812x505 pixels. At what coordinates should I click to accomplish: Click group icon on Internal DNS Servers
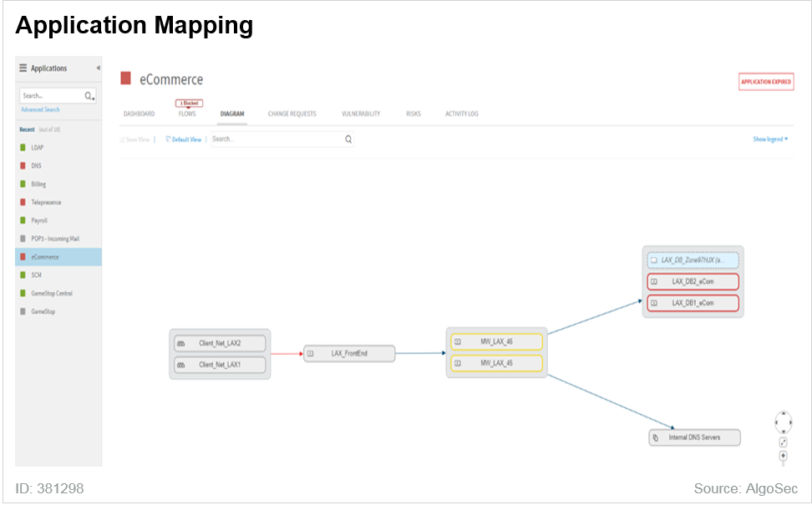click(x=656, y=437)
